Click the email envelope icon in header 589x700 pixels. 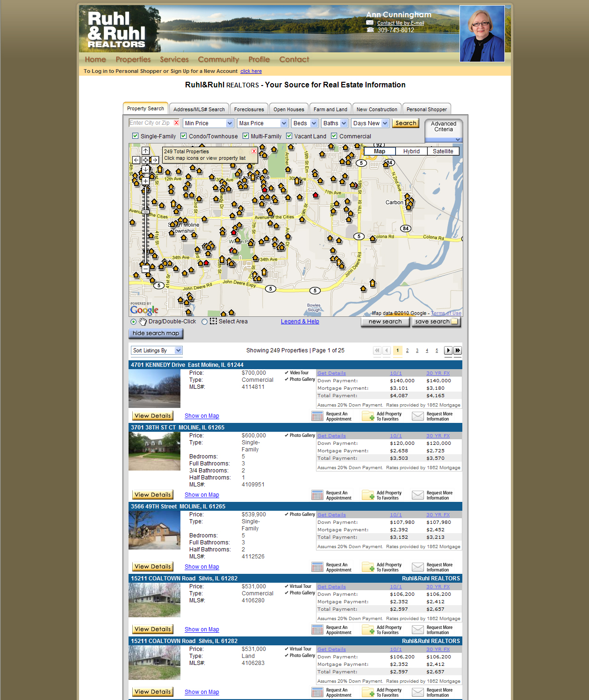(x=370, y=22)
